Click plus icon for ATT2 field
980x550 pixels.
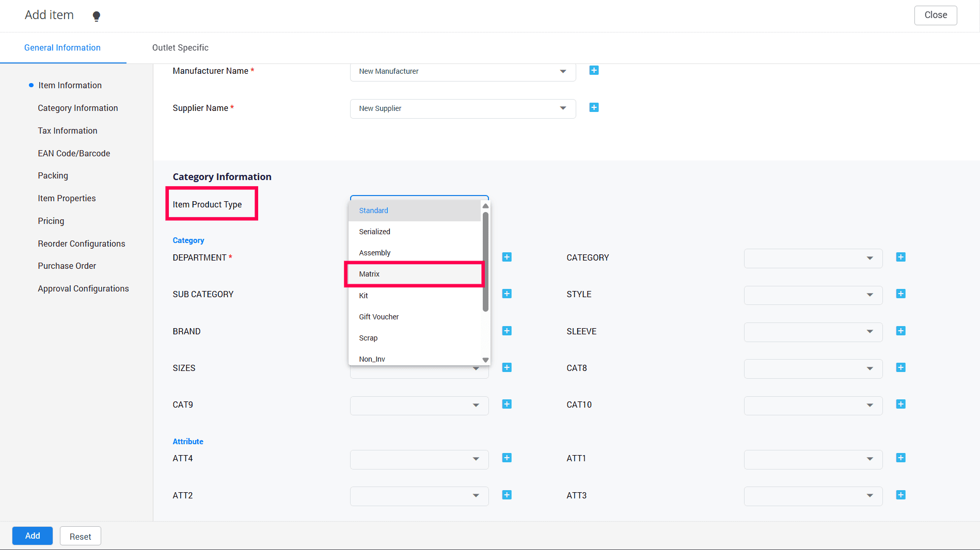tap(507, 495)
